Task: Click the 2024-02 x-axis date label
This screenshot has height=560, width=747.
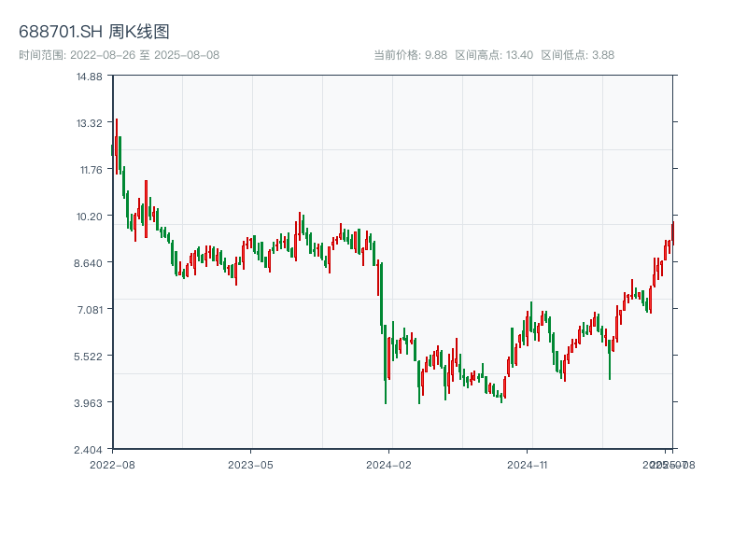Action: (x=390, y=464)
